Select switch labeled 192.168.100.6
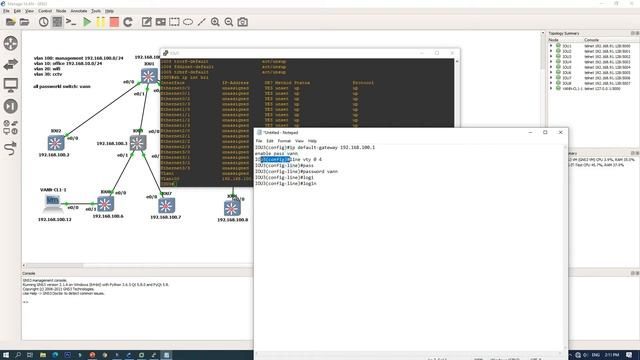This screenshot has height=360, width=640. click(105, 204)
